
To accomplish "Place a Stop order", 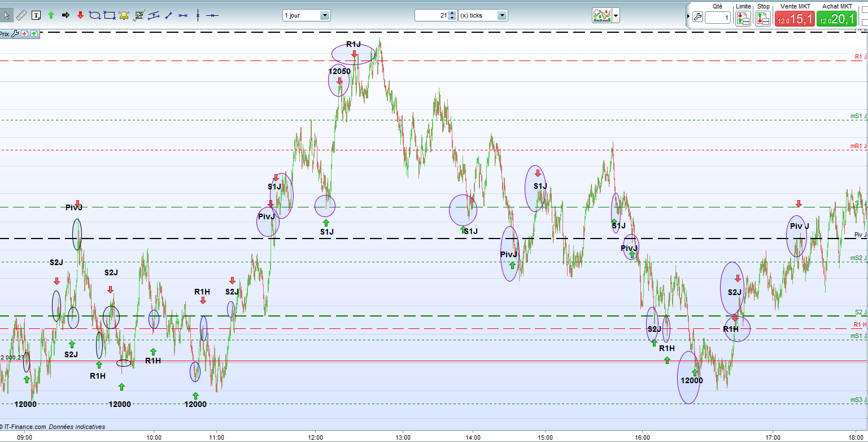I will [x=763, y=18].
